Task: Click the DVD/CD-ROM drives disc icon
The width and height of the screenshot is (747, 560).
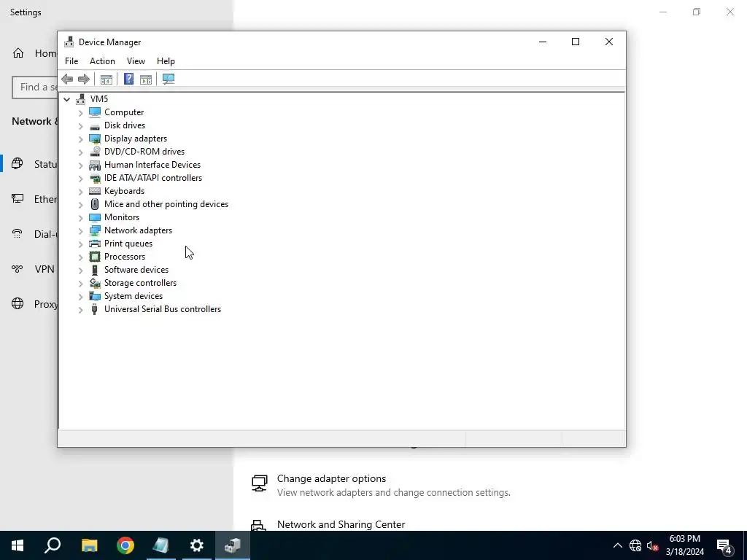Action: (95, 152)
